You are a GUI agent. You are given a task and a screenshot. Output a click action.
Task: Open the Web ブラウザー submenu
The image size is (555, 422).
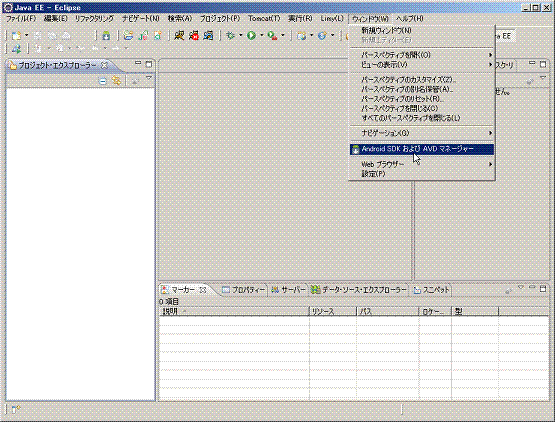point(422,164)
